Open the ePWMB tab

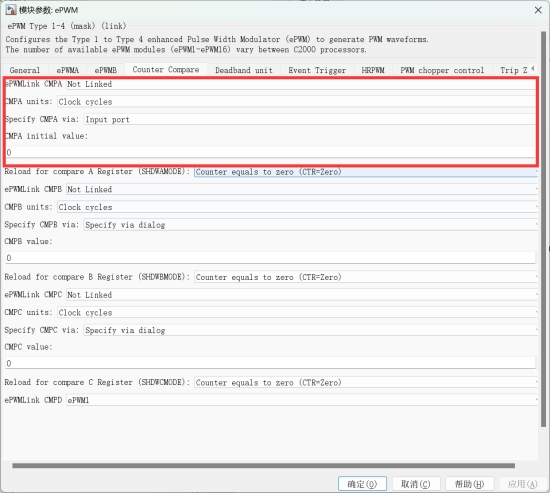(106, 70)
